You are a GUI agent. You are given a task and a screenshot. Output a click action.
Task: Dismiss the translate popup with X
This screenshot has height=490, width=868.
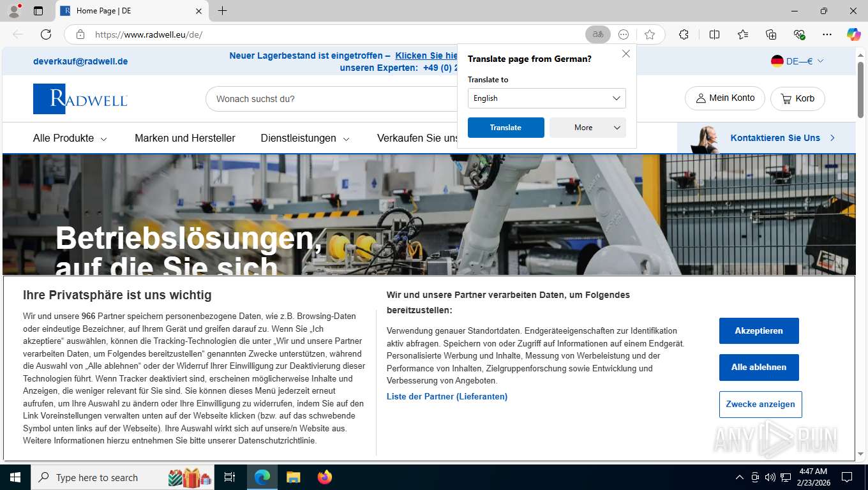tap(626, 54)
